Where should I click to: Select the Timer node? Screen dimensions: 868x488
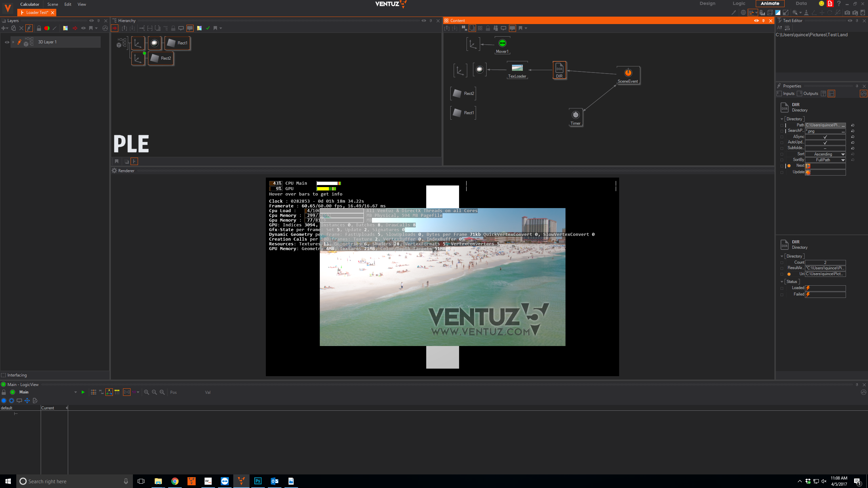point(575,115)
